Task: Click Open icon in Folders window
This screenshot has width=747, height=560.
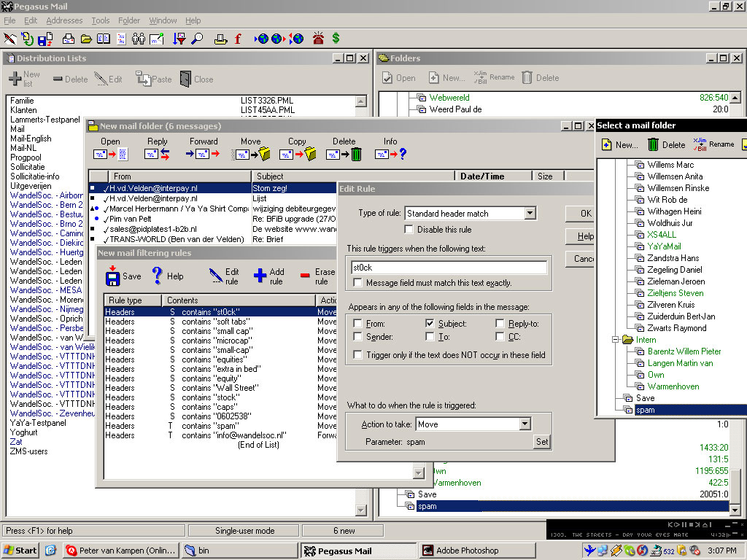Action: pos(387,77)
